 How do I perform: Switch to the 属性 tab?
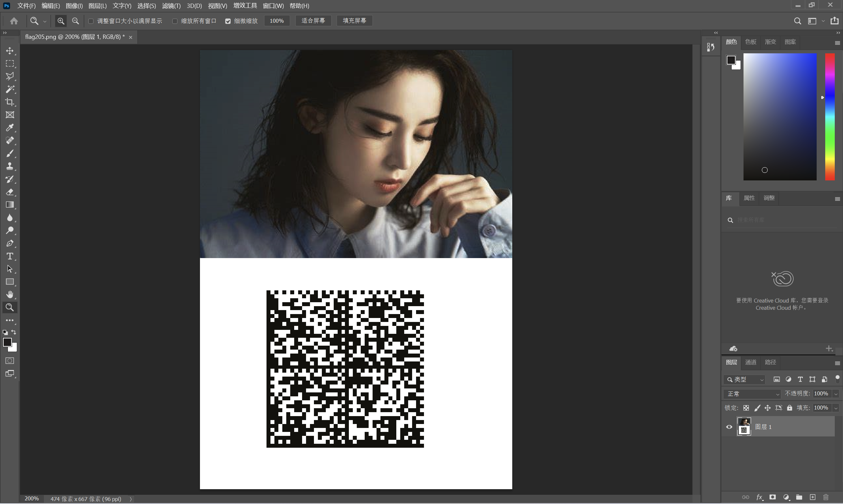point(749,198)
